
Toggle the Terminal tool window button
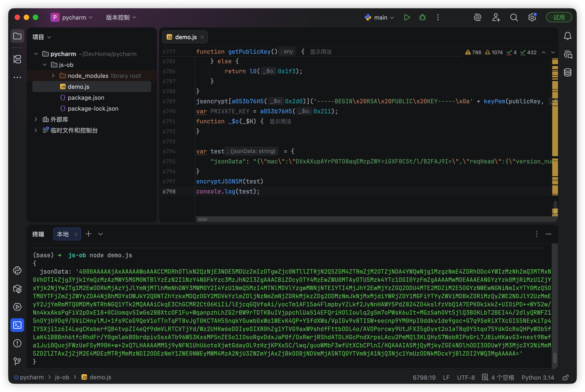pyautogui.click(x=17, y=325)
